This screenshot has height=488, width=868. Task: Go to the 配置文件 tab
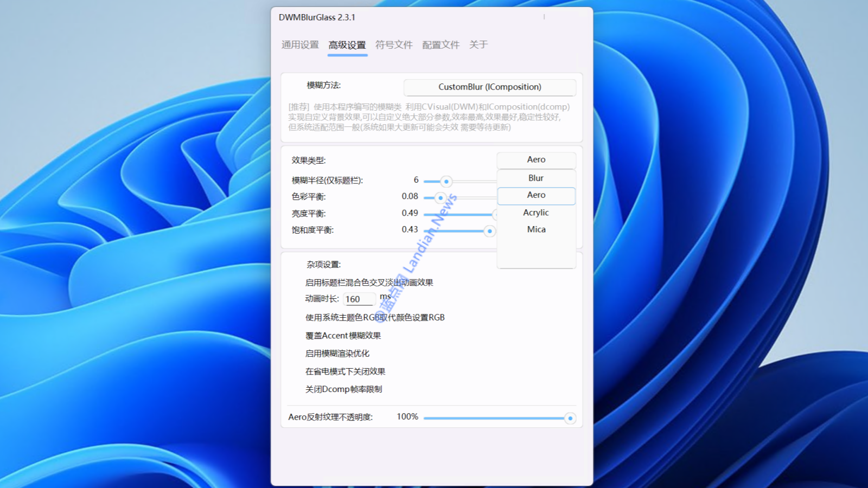(x=441, y=45)
